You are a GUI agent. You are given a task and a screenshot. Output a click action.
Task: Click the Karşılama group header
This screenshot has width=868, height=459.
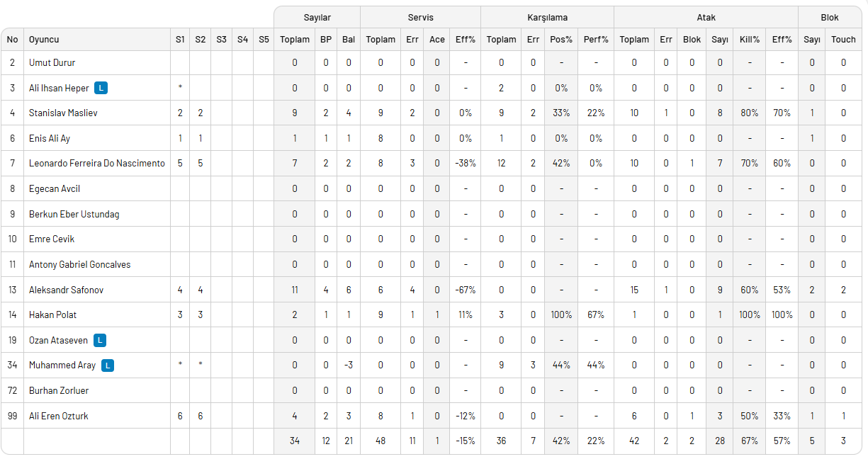tap(547, 17)
